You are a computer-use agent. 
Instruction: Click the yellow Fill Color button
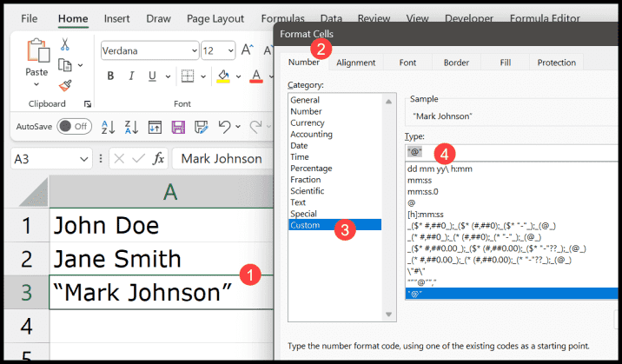(222, 76)
